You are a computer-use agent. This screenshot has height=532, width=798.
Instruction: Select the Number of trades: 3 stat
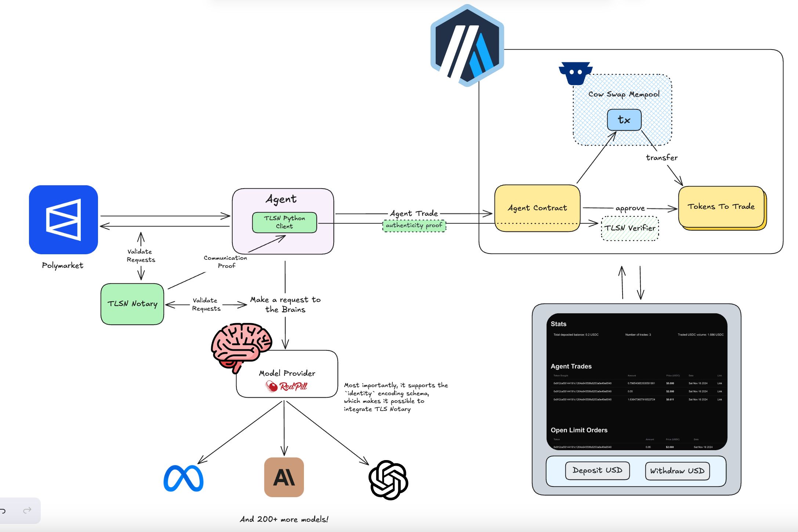tap(638, 335)
